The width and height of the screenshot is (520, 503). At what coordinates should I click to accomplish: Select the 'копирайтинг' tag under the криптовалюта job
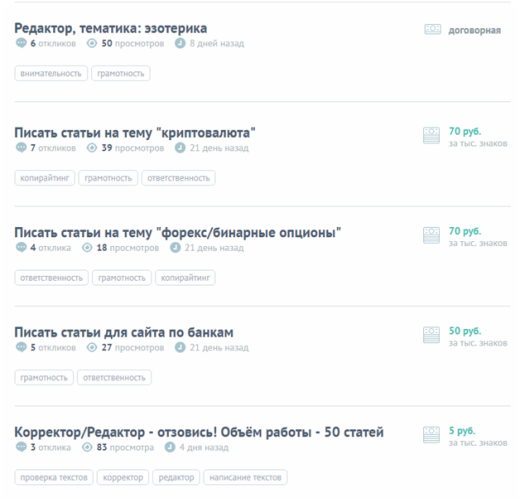pyautogui.click(x=45, y=178)
